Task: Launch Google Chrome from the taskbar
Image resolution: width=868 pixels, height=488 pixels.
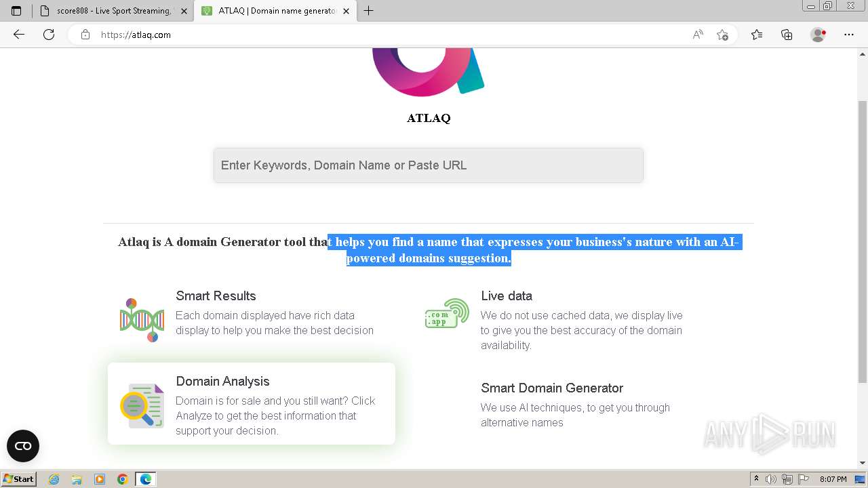Action: (x=122, y=479)
